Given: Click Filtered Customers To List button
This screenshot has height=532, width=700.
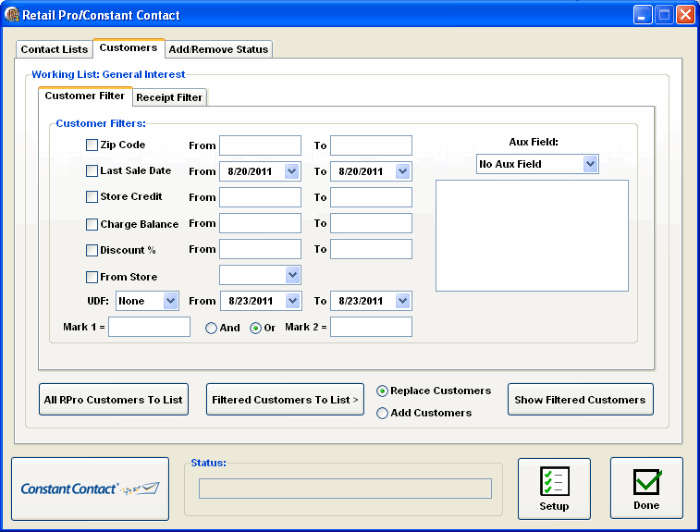Looking at the screenshot, I should 285,399.
